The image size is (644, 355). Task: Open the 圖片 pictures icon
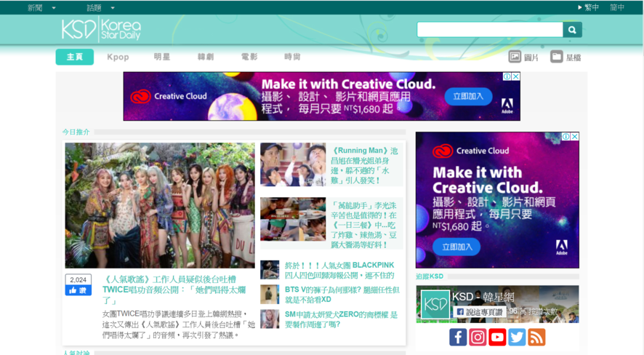click(515, 57)
